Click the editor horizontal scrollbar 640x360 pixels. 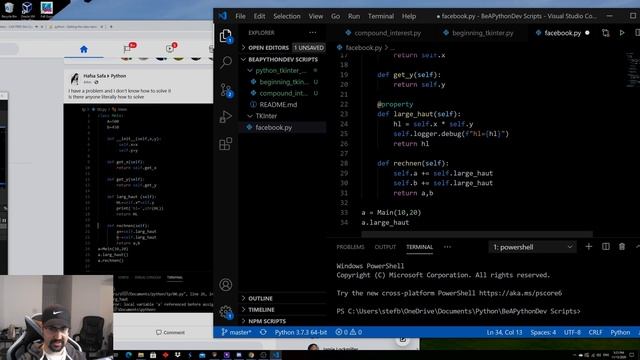pyautogui.click(x=477, y=234)
